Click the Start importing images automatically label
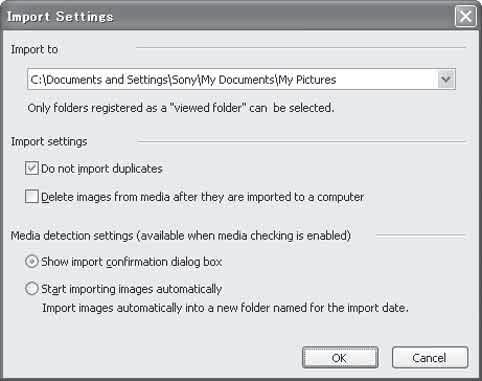Viewport: 482px width, 381px height. [132, 289]
